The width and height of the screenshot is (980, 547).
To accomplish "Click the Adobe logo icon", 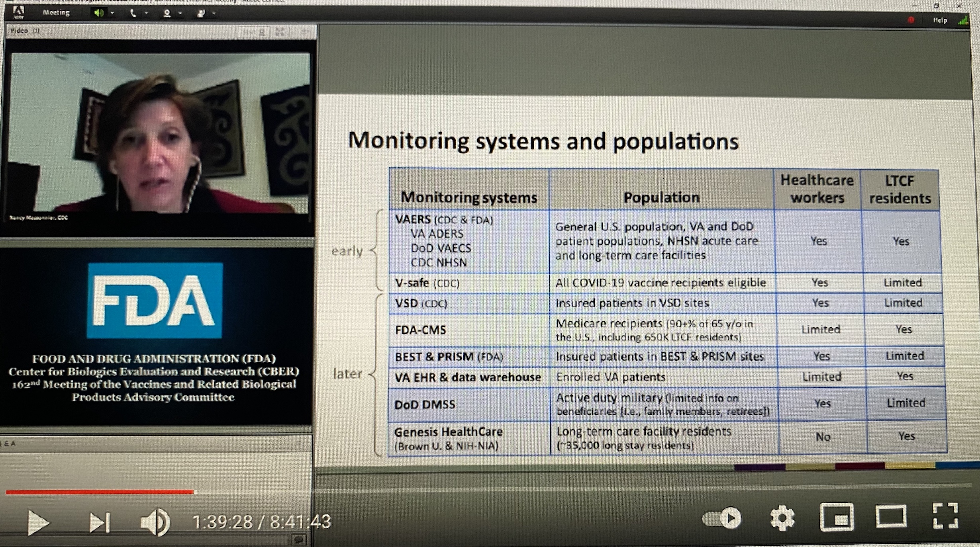I will pyautogui.click(x=18, y=12).
